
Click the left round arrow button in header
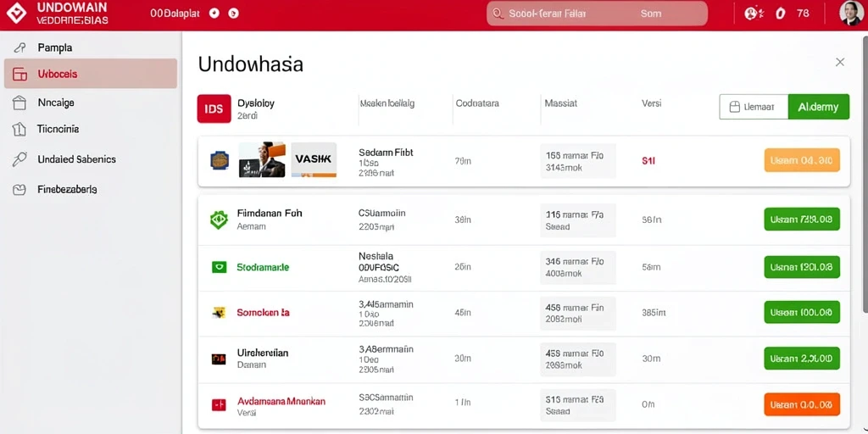(x=214, y=14)
